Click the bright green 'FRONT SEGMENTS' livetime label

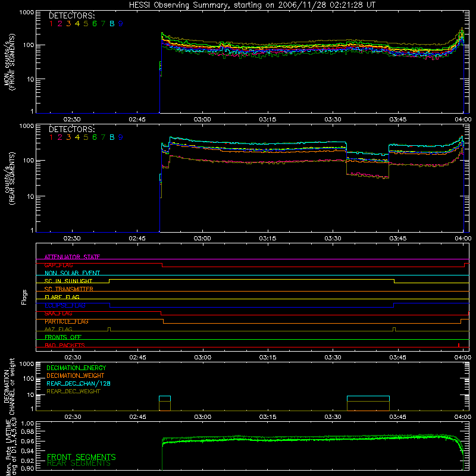pos(82,457)
